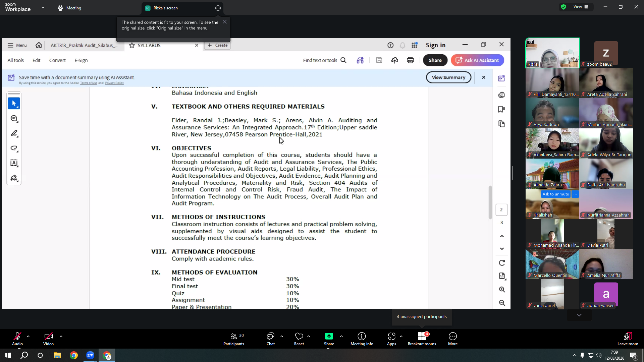Click the Find text search magnifier

pos(343,60)
